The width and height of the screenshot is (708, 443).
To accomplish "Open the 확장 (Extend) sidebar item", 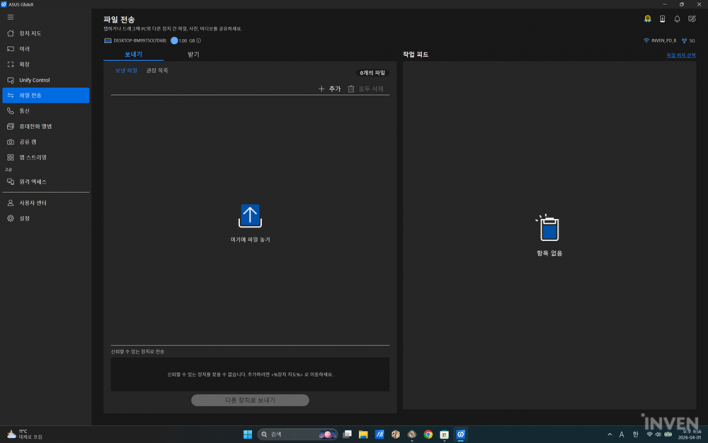I will [25, 64].
